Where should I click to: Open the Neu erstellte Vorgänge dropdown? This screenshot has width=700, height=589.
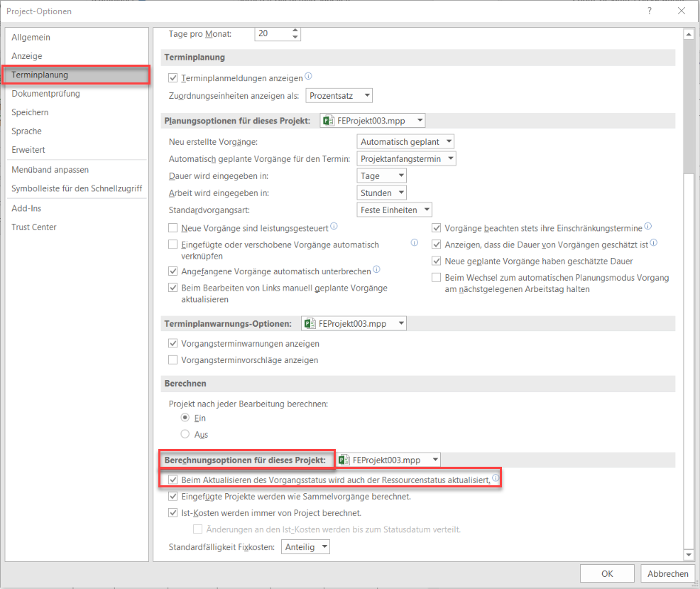point(406,142)
